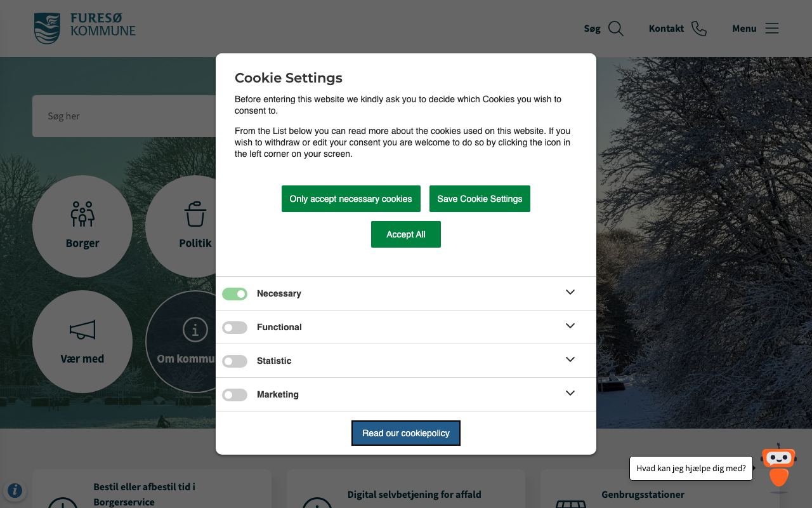Open the Menu text in header
The height and width of the screenshot is (508, 812).
tap(744, 29)
